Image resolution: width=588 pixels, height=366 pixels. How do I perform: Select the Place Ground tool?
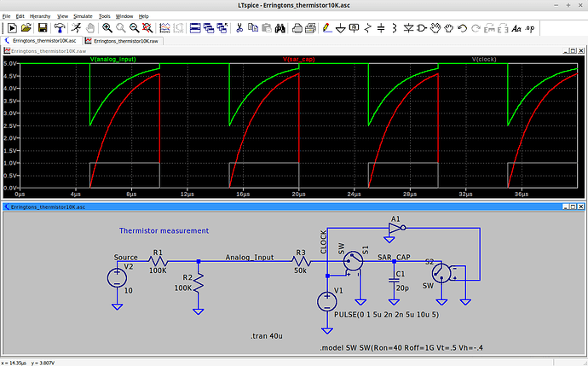click(x=340, y=28)
